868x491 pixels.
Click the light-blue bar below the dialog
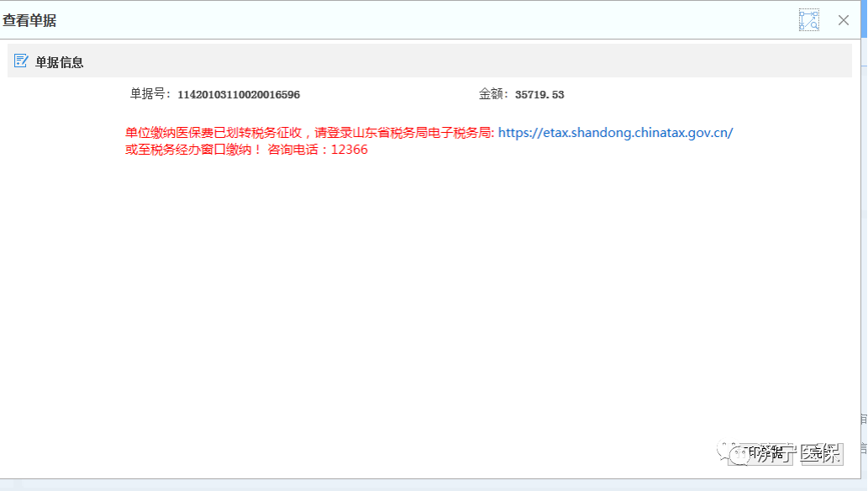[x=420, y=485]
